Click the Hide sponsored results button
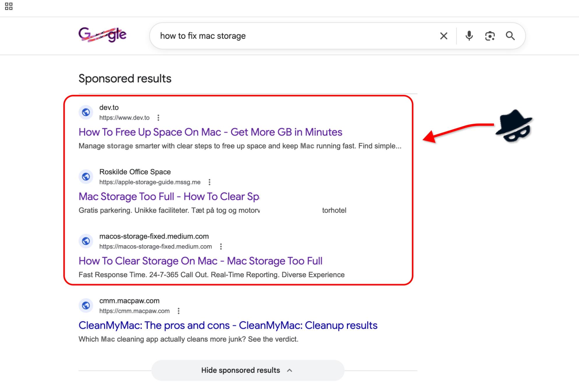Screen dimensions: 579x392 click(241, 370)
